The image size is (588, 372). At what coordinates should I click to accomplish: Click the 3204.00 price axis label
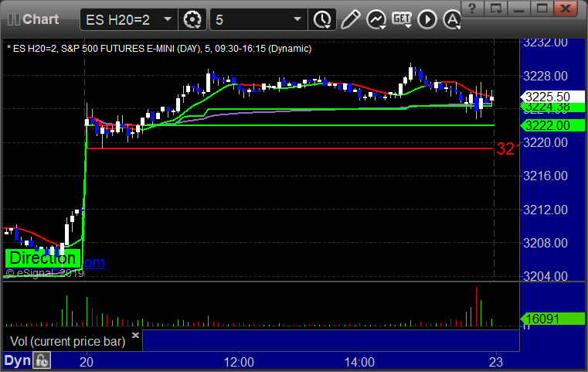[546, 276]
